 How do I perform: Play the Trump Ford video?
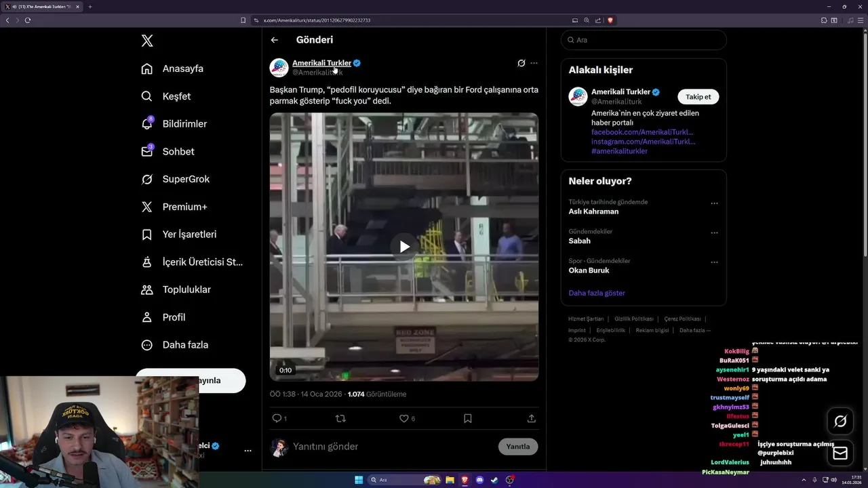tap(404, 247)
